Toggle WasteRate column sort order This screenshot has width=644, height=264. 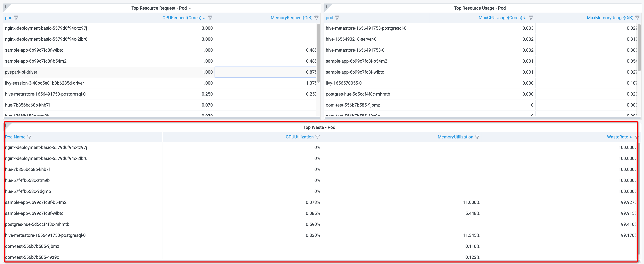click(617, 137)
